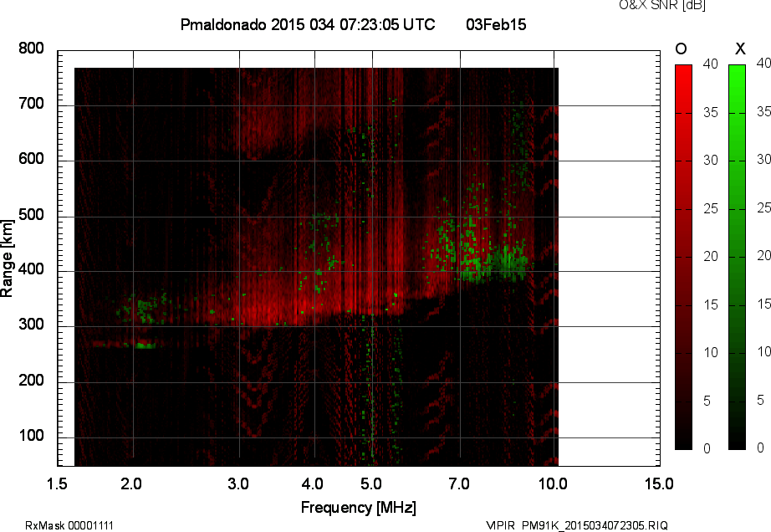The height and width of the screenshot is (532, 771).
Task: Click the green X SNR color bar
Action: point(737,257)
